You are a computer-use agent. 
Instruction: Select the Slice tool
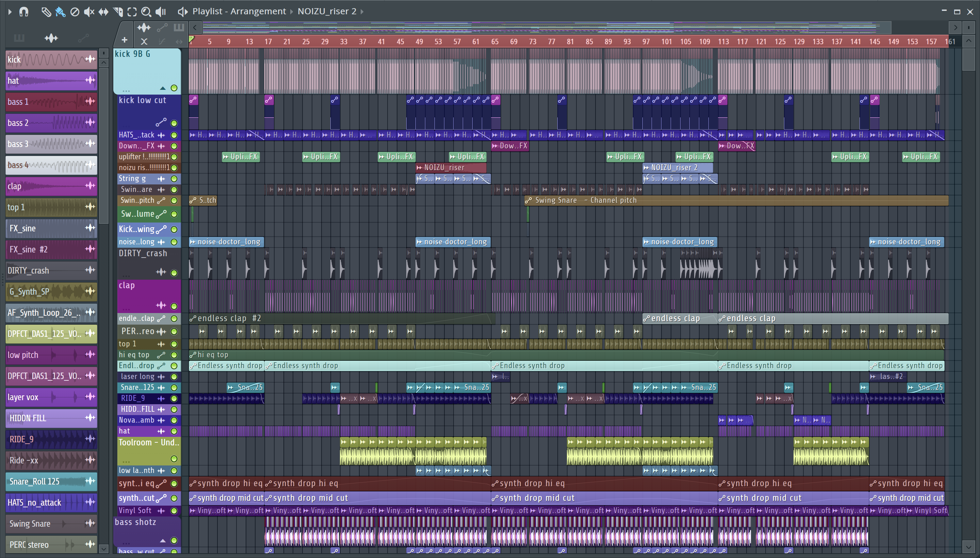118,12
